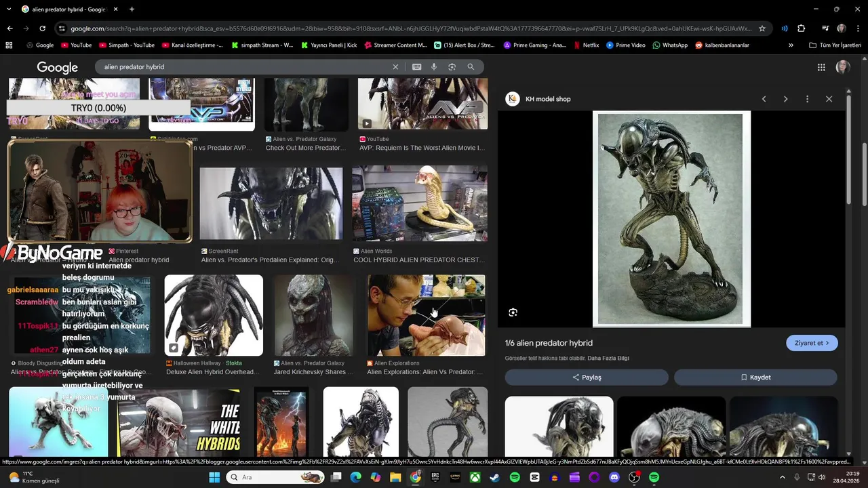Open the Netflix bookmark
This screenshot has height=488, width=868.
586,45
